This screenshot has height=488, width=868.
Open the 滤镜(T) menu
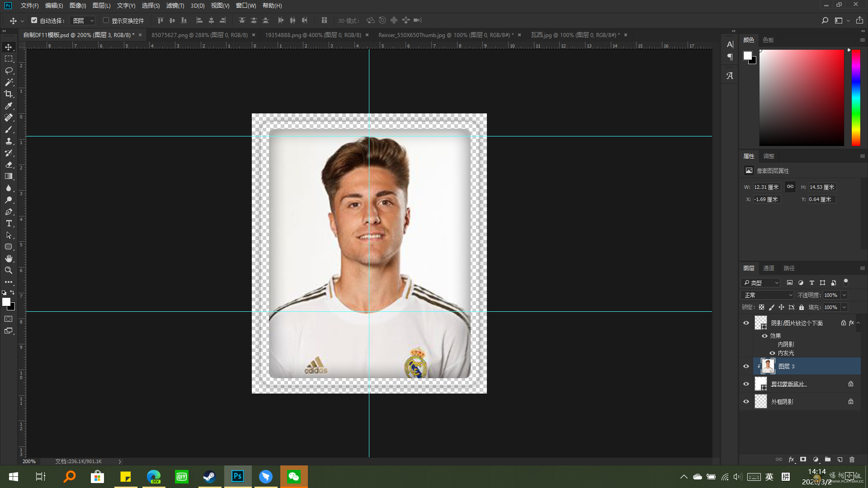[175, 5]
